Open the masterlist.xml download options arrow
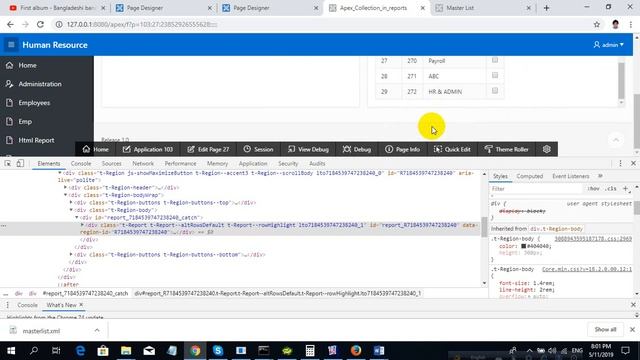 coord(97,330)
